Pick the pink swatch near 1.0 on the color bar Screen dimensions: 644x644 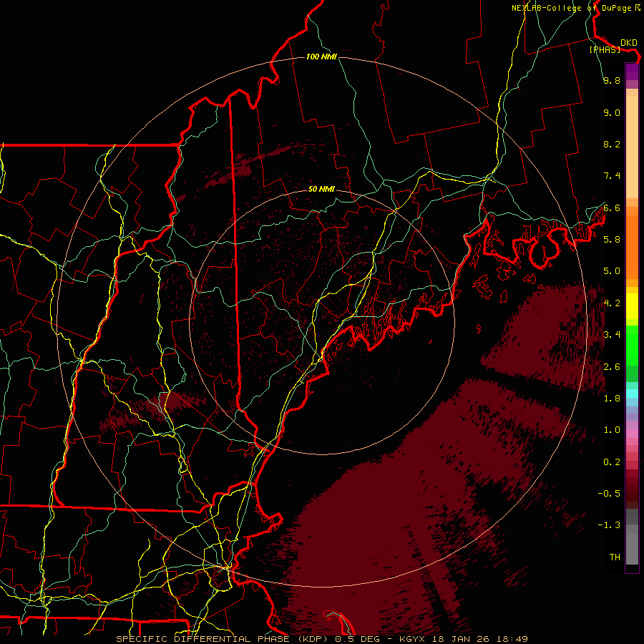point(632,434)
